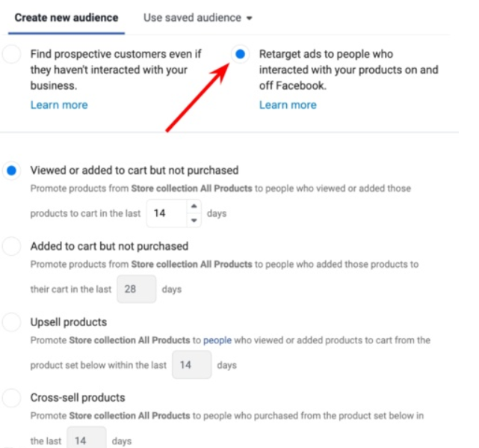Click the Cross-sell products label text
The height and width of the screenshot is (448, 479).
(x=78, y=398)
